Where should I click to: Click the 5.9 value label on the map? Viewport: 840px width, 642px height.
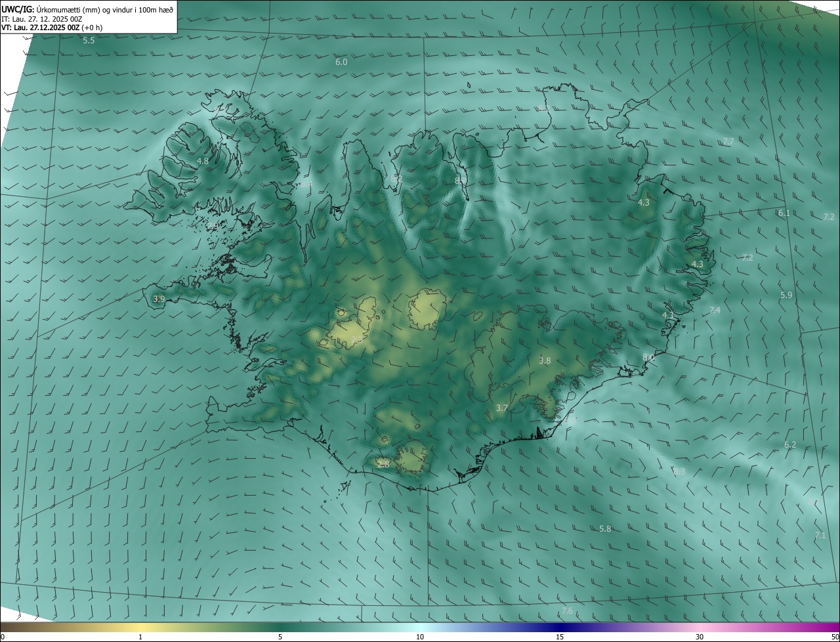(786, 295)
